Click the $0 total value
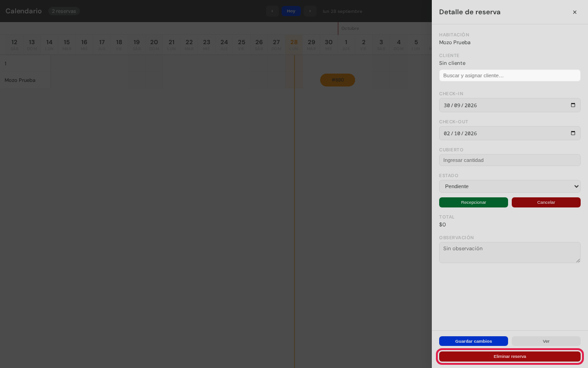The height and width of the screenshot is (368, 588). 442,224
